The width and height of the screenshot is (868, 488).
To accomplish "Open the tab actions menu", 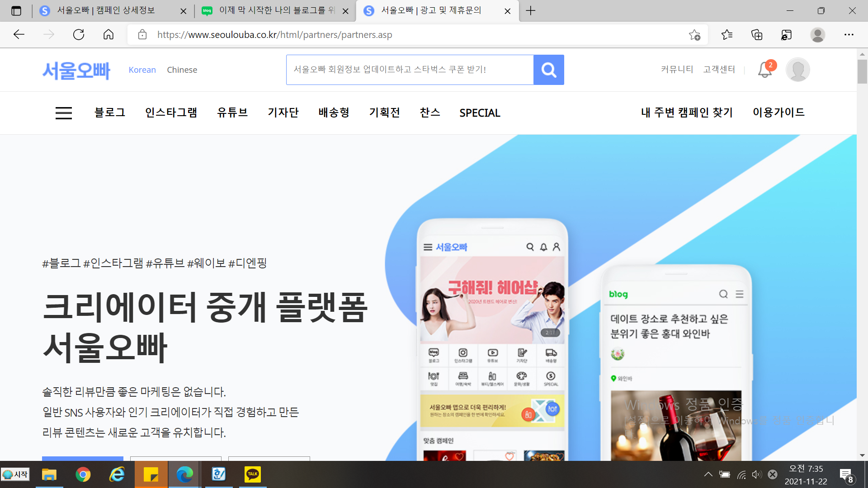I will pos(16,10).
